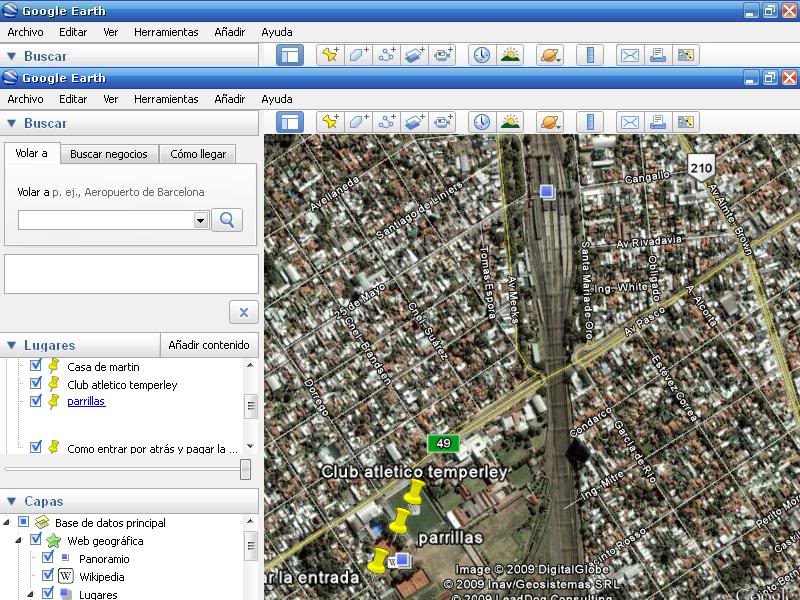Switch to the Buscar negocios tab

pos(109,154)
